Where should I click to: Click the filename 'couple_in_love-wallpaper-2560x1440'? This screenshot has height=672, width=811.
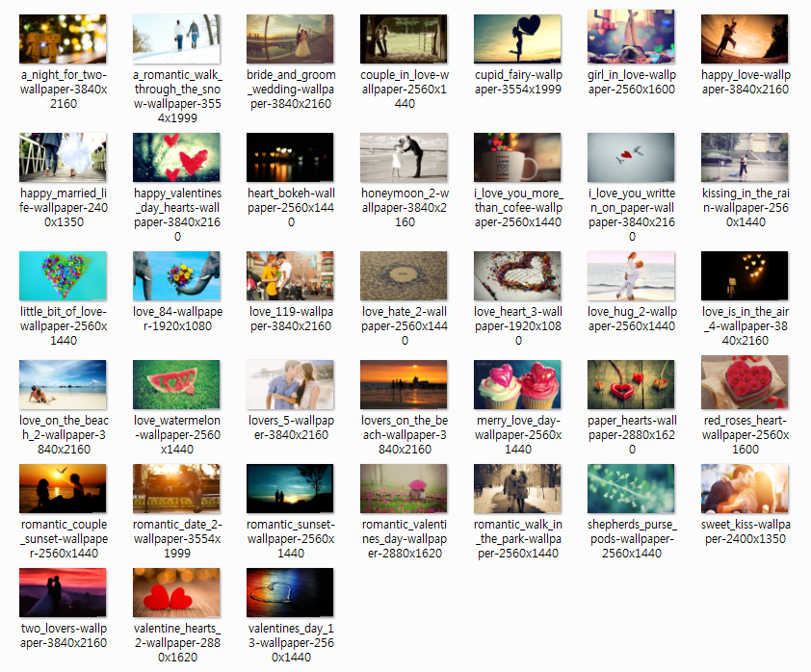pos(405,89)
